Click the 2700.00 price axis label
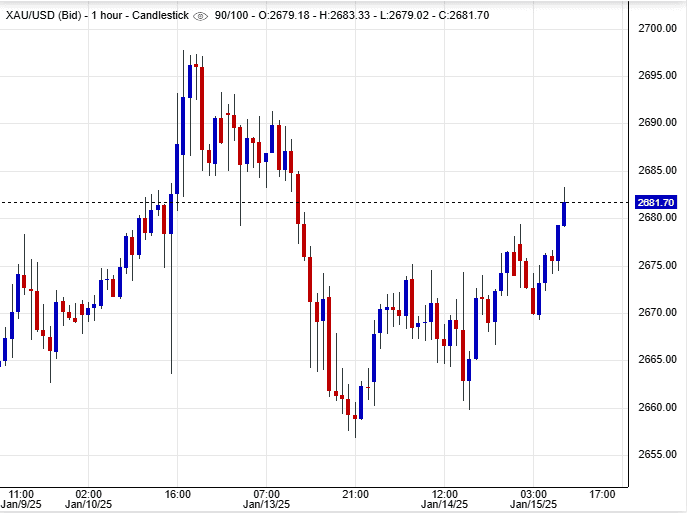Image resolution: width=687 pixels, height=513 pixels. (x=657, y=28)
